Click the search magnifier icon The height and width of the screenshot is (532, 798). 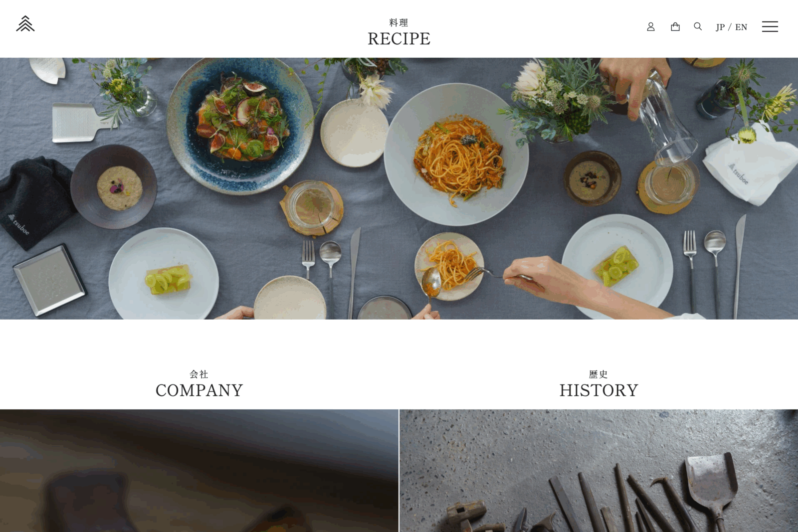(698, 26)
